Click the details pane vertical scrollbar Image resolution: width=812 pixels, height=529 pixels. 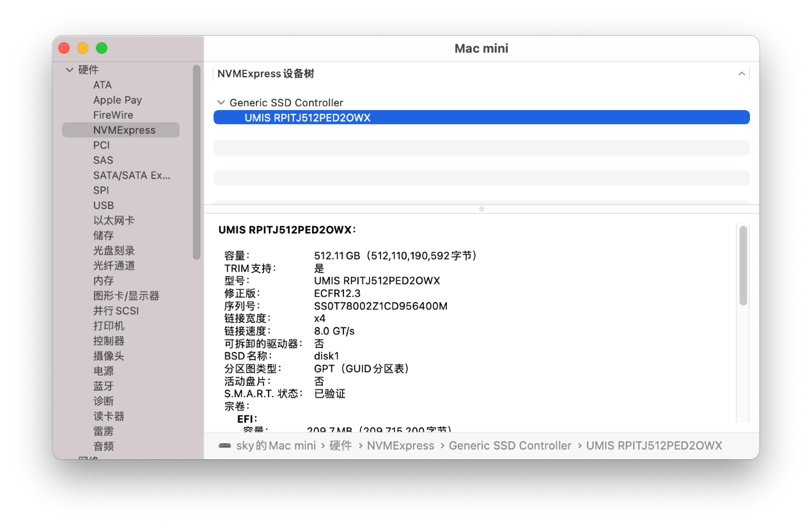(743, 265)
